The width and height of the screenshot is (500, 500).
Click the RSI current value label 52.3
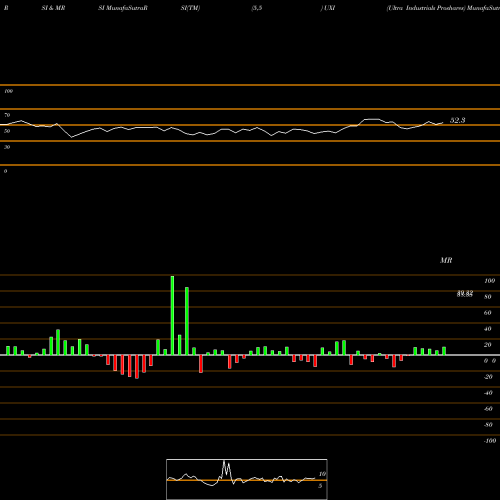tap(457, 120)
